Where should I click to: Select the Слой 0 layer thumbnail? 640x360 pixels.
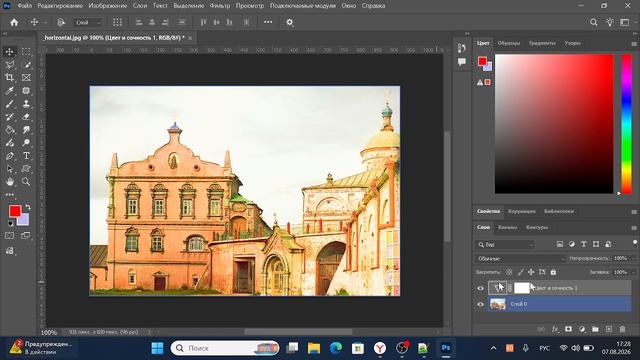[498, 304]
